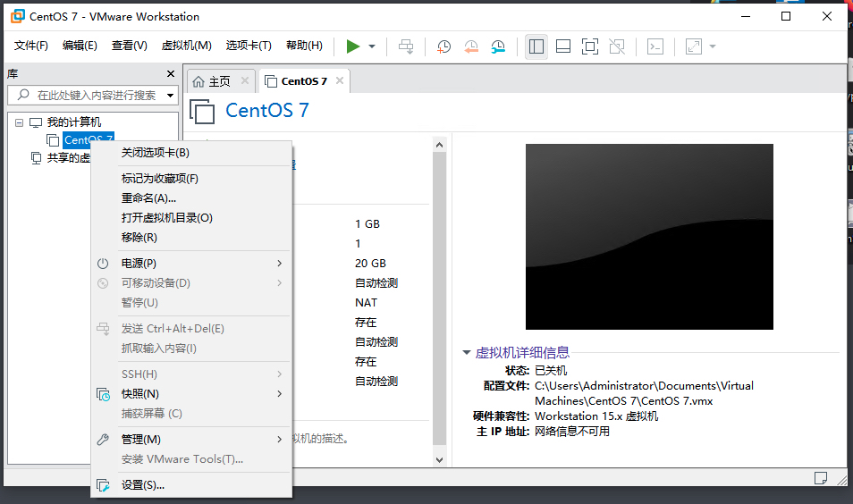Open the library search dropdown arrow
The image size is (853, 504).
pos(171,96)
